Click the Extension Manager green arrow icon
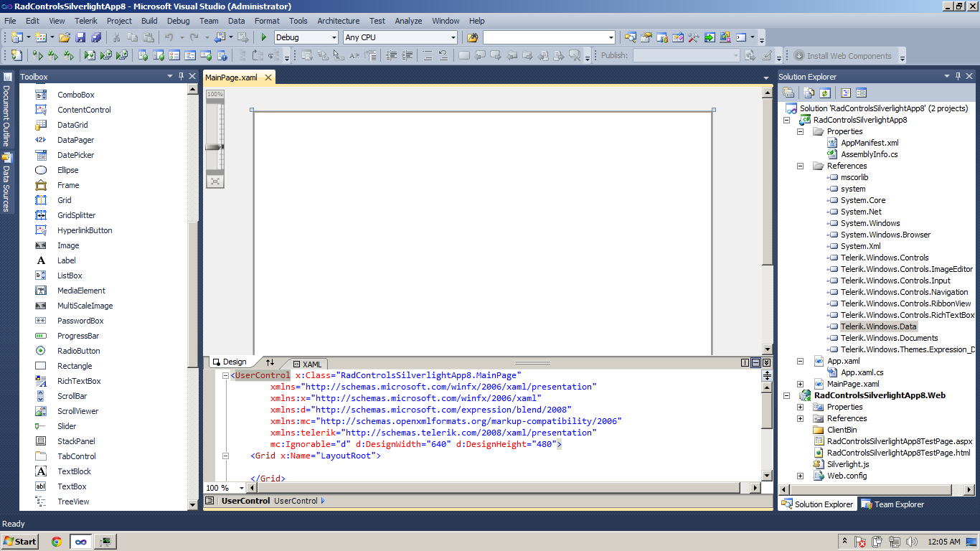980x551 pixels. (709, 37)
